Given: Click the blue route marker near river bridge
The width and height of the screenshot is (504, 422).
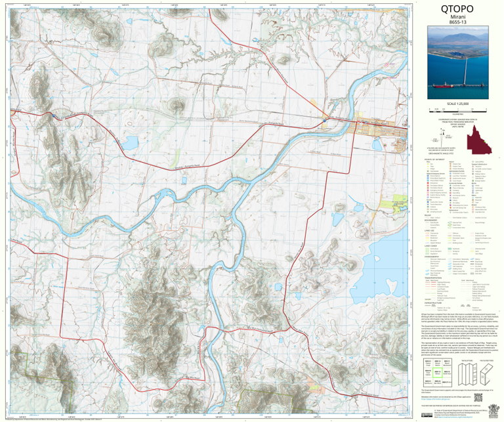Looking at the screenshot, I should click(325, 121).
